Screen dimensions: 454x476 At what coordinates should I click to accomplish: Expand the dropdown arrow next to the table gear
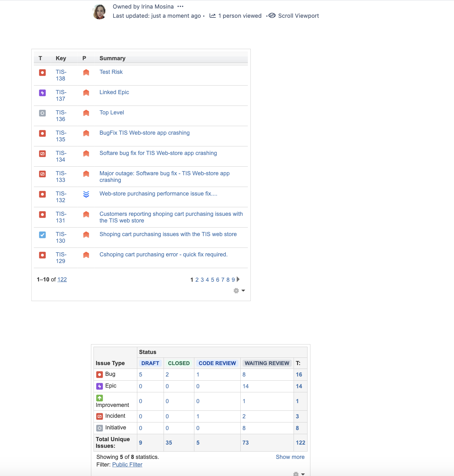click(x=243, y=291)
